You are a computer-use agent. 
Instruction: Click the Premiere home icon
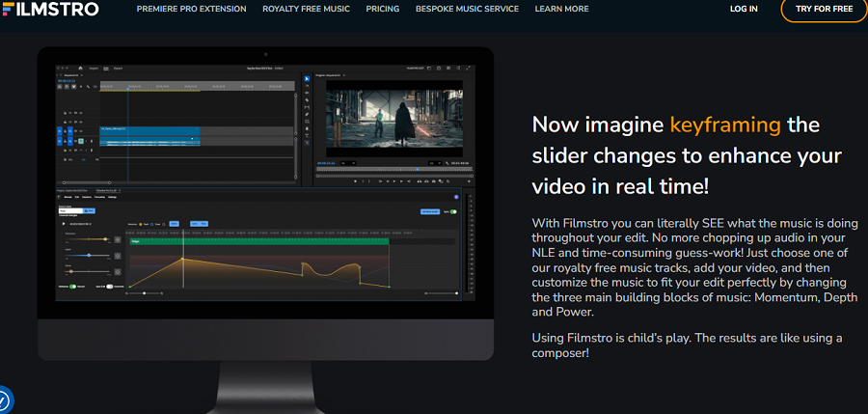(x=80, y=69)
